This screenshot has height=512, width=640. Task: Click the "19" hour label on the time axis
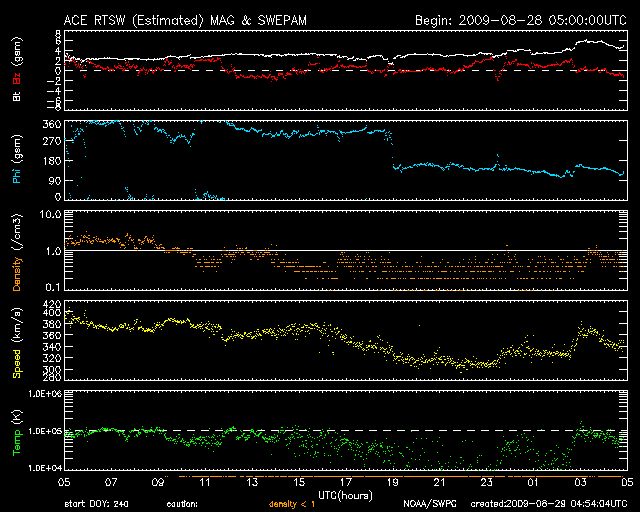tap(393, 482)
